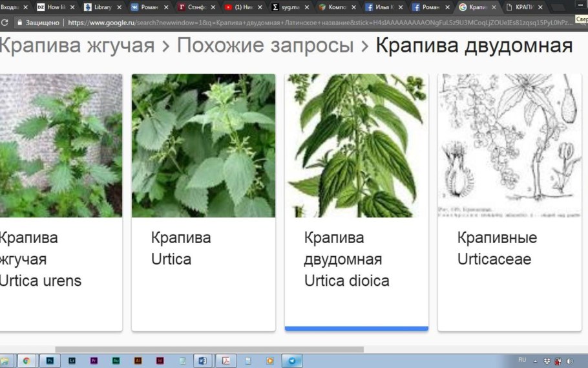Switch to Microsoft Word in taskbar
Screen dimensions: 588x368
pos(202,361)
